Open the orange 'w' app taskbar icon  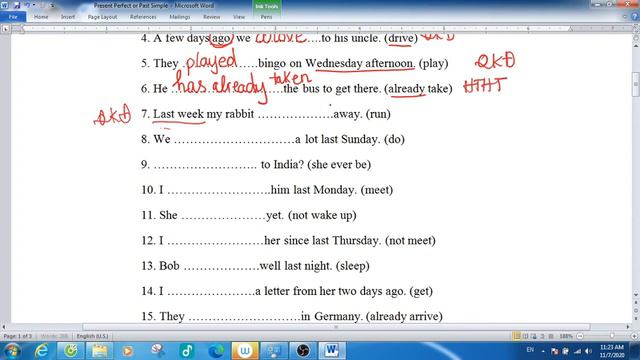click(x=245, y=351)
